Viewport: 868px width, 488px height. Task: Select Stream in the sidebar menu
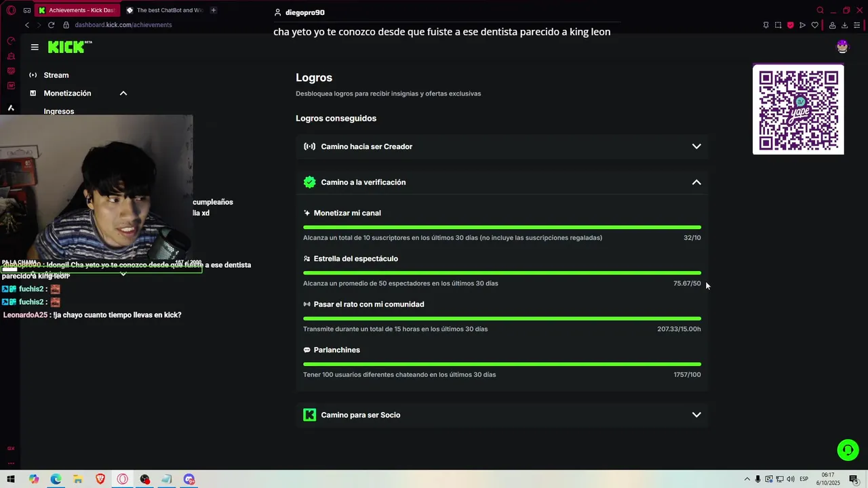click(x=56, y=75)
